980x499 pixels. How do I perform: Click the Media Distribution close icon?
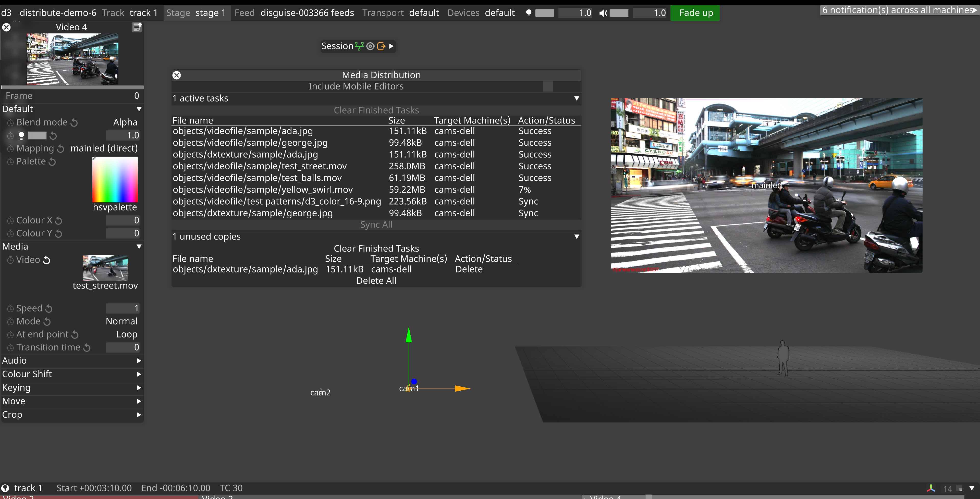click(177, 74)
